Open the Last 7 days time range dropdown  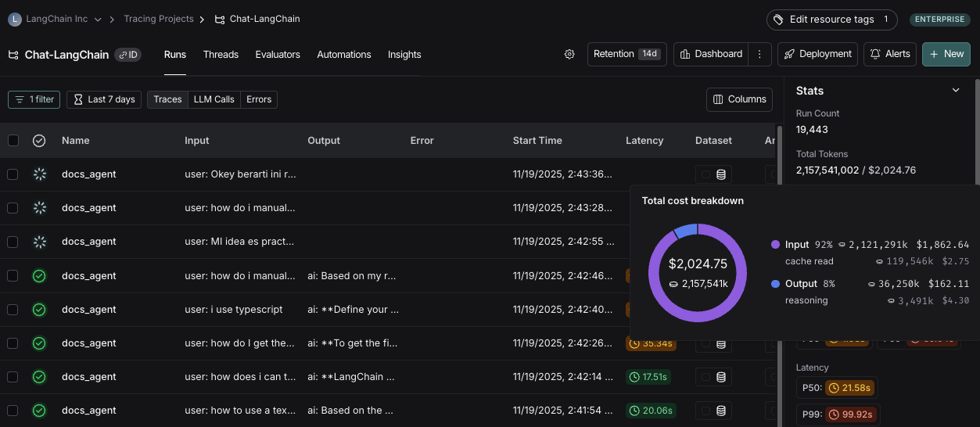pos(104,99)
